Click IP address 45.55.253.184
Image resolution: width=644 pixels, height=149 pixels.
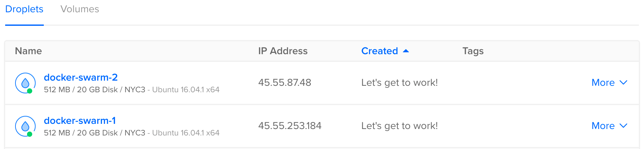tap(290, 126)
